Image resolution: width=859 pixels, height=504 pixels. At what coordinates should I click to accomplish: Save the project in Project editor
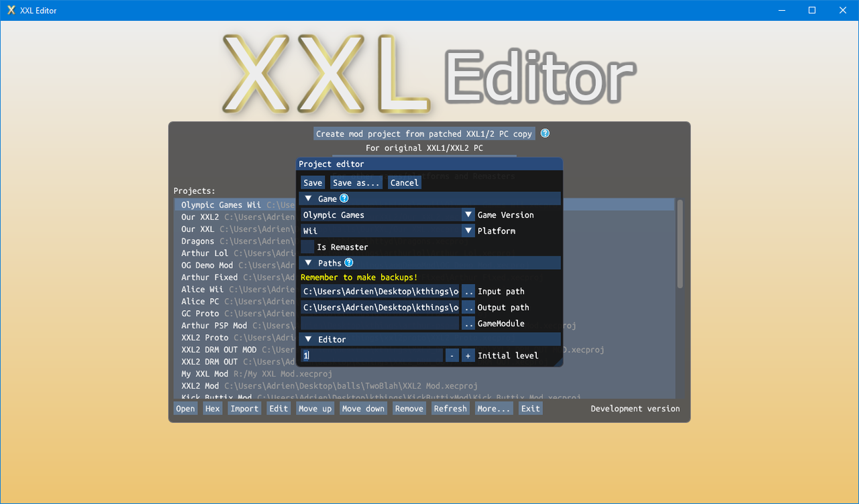pyautogui.click(x=313, y=183)
